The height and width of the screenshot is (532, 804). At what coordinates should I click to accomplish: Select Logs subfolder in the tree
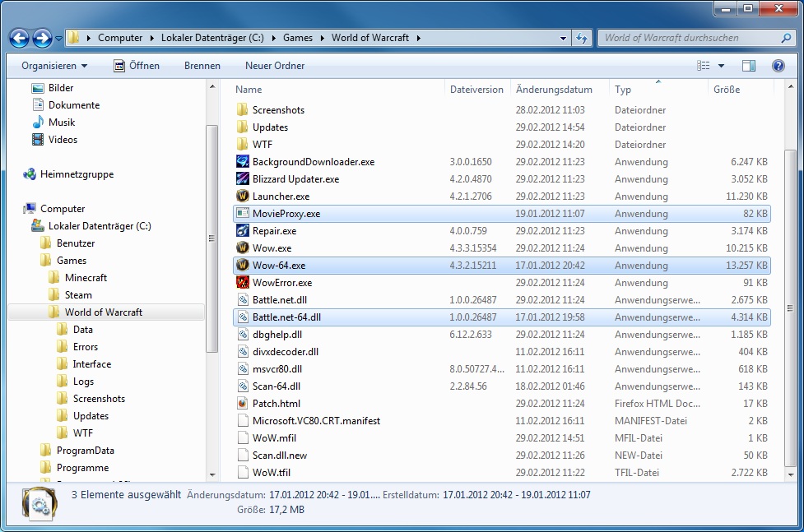76,382
